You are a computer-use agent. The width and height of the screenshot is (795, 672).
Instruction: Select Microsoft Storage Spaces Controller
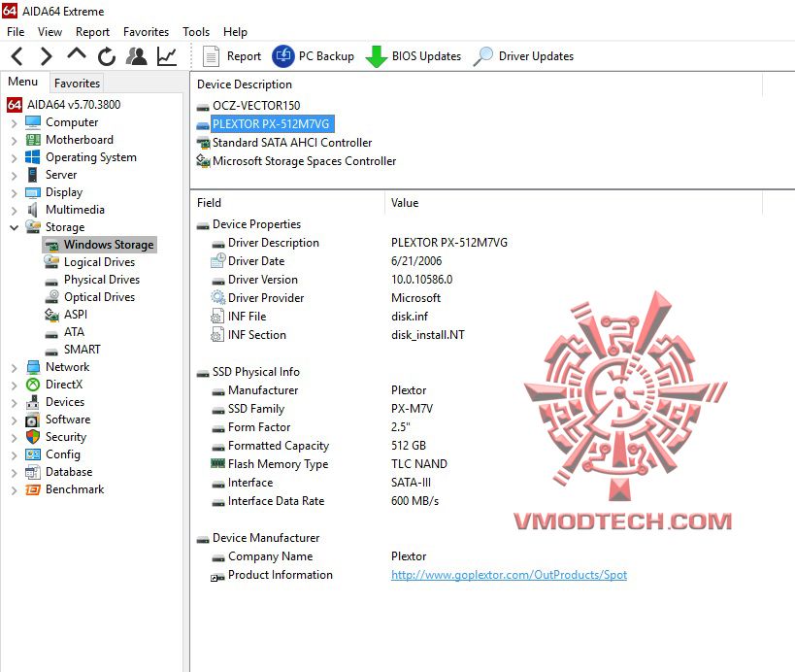pos(304,161)
